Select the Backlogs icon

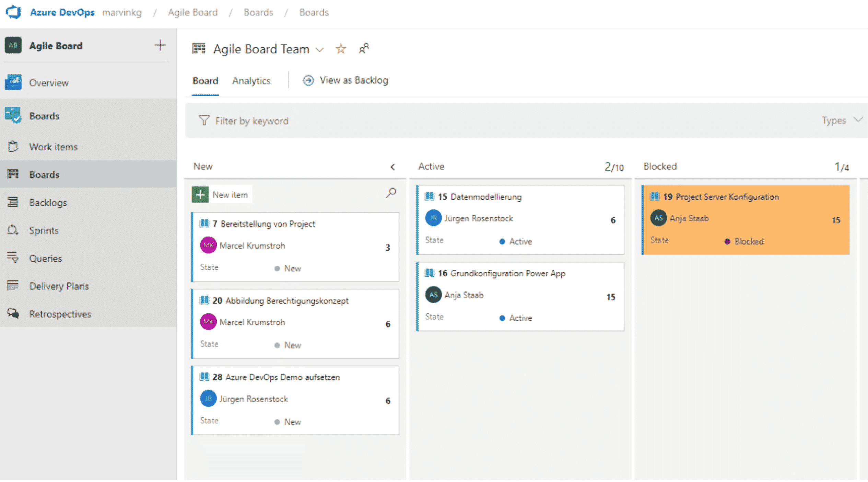(13, 202)
